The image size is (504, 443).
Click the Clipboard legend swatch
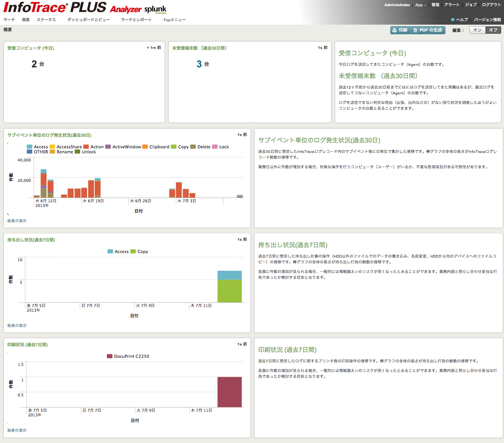pos(145,147)
